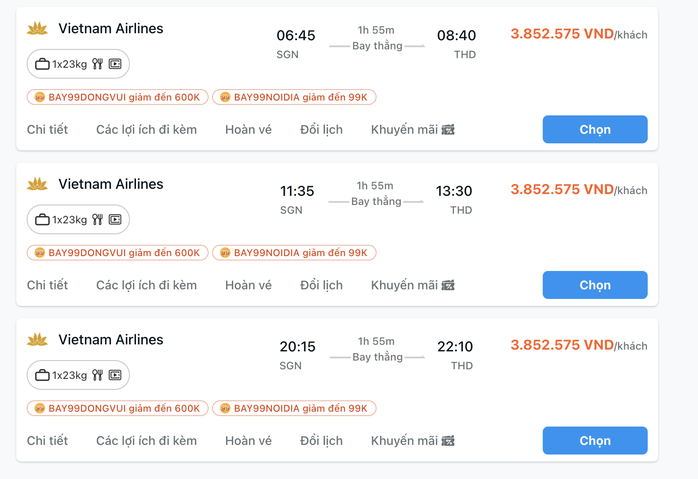Click the promo ticket icon on 06:45 flight
The height and width of the screenshot is (479, 698).
tap(448, 130)
